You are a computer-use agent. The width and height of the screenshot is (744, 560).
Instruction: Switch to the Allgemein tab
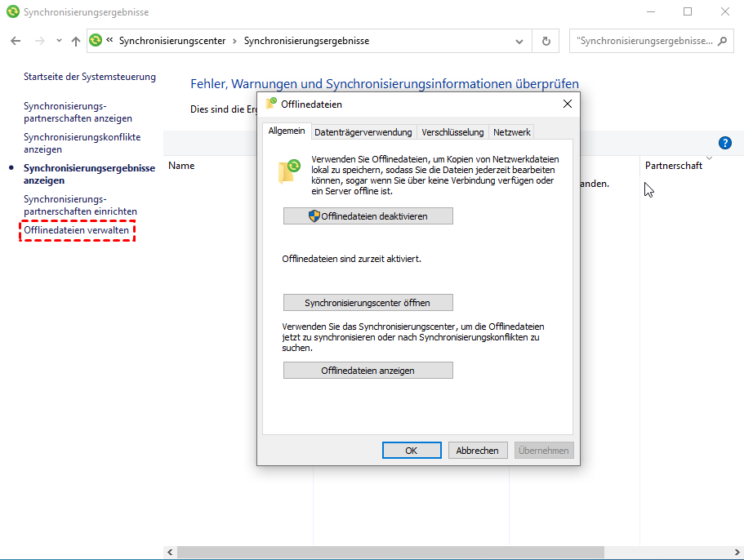tap(287, 131)
